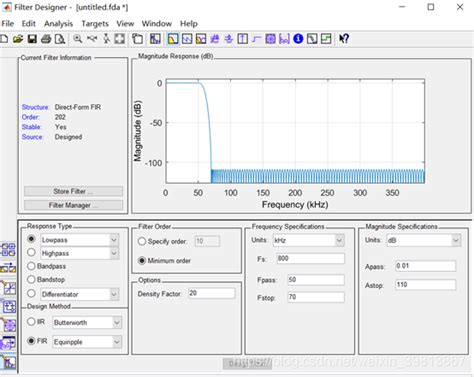Screen dimensions: 474x377
Task: Click the Full View toolbar icon
Action: (120, 39)
